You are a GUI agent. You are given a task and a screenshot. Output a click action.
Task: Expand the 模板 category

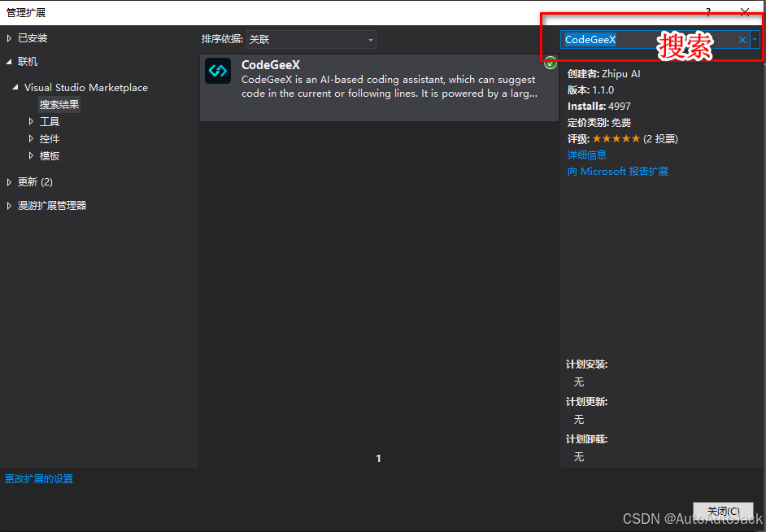coord(31,156)
